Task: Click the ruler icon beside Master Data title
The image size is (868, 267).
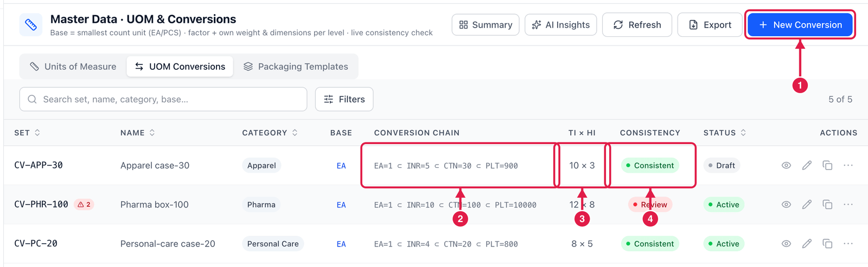Action: (x=31, y=25)
